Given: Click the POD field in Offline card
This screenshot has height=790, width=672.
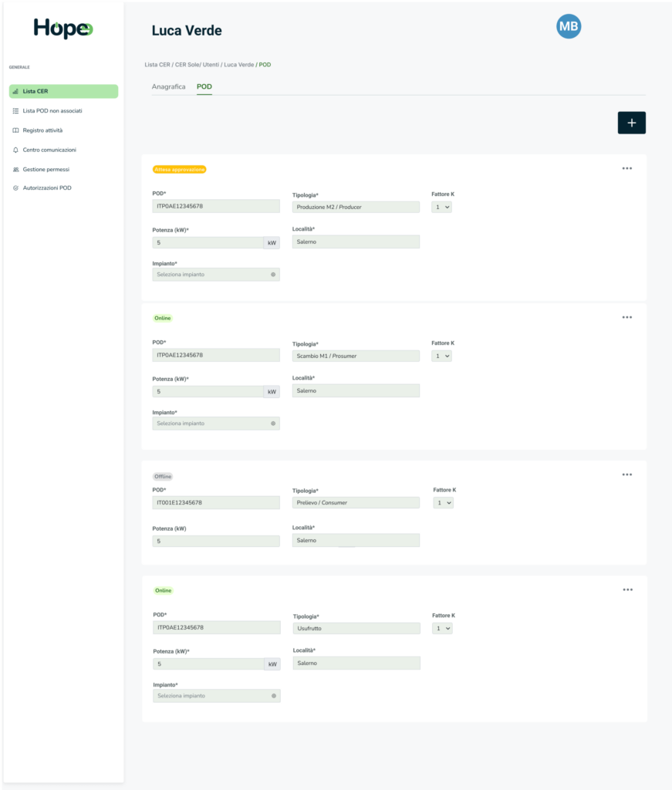Looking at the screenshot, I should tap(216, 502).
